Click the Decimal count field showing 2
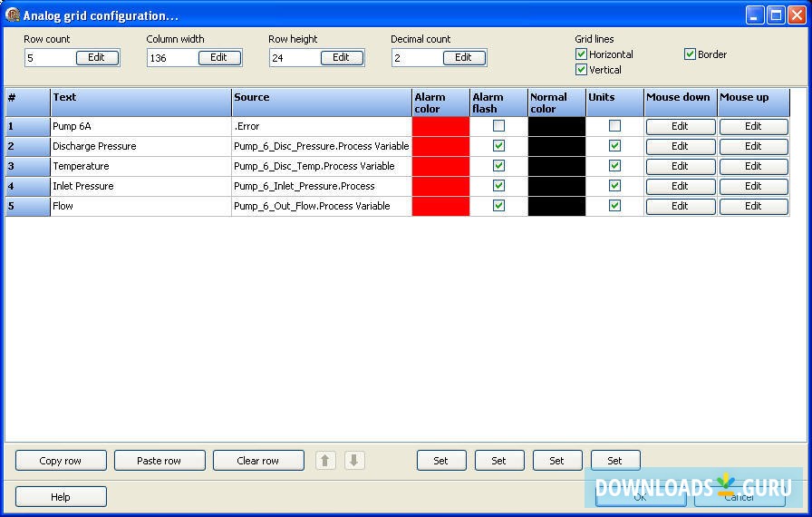The image size is (812, 517). coord(418,58)
